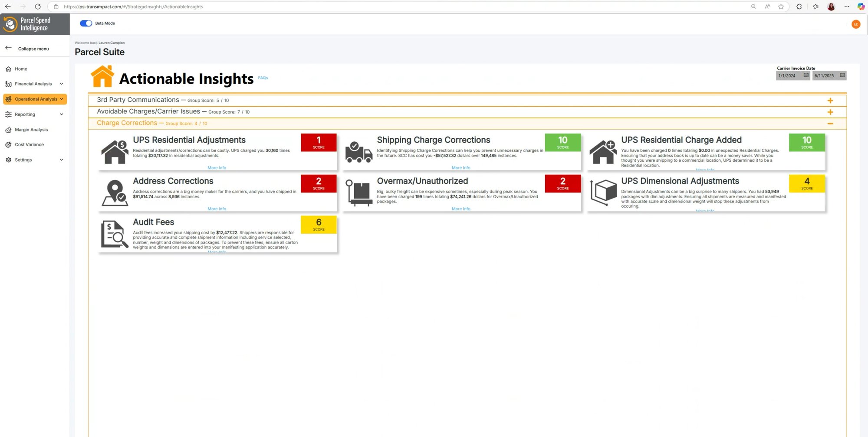Image resolution: width=868 pixels, height=437 pixels.
Task: Expand the Settings menu chevron
Action: pyautogui.click(x=62, y=160)
